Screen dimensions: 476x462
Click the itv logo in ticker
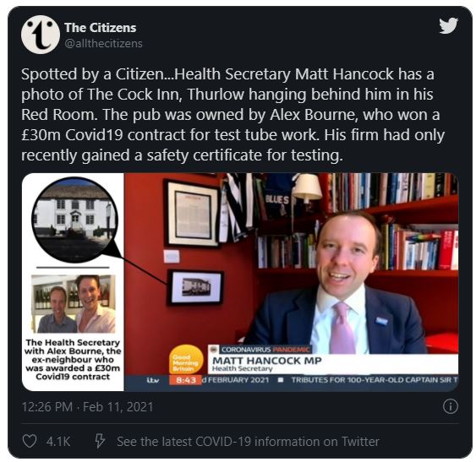153,380
